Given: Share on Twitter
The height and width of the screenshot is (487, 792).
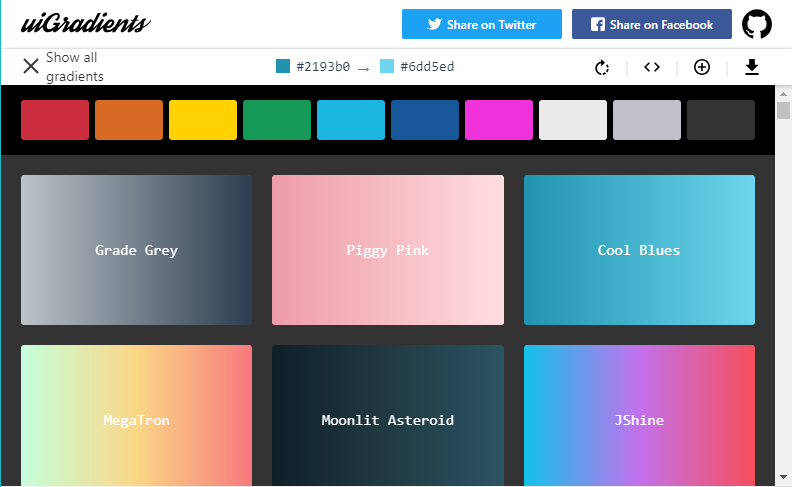Looking at the screenshot, I should coord(482,24).
